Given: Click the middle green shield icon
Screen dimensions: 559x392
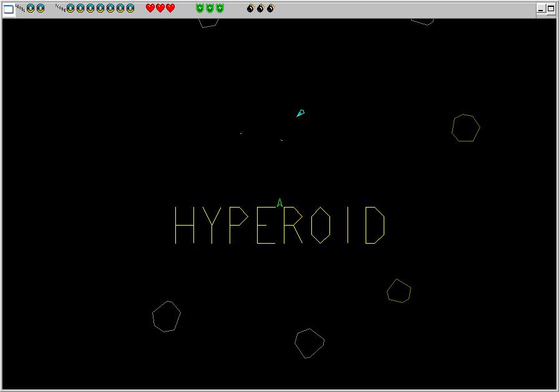Looking at the screenshot, I should (210, 8).
